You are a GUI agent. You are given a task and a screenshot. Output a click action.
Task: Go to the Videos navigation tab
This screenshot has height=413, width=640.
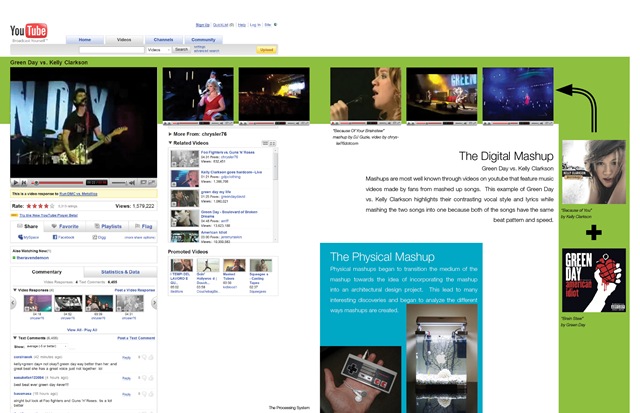(124, 40)
